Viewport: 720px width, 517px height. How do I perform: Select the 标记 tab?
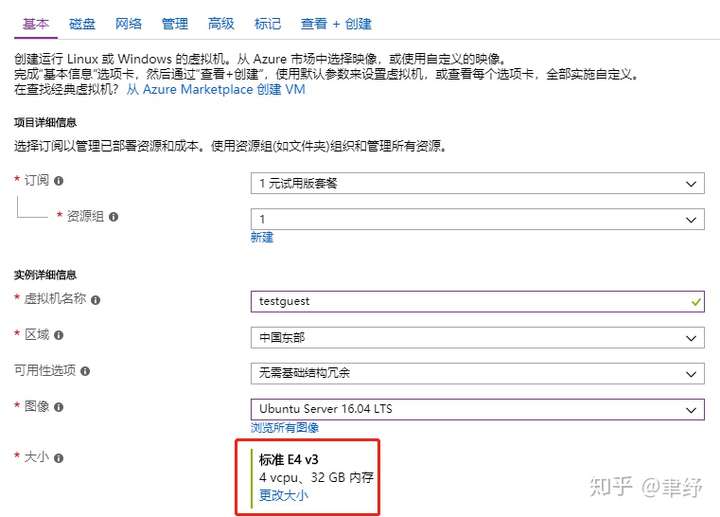coord(268,23)
